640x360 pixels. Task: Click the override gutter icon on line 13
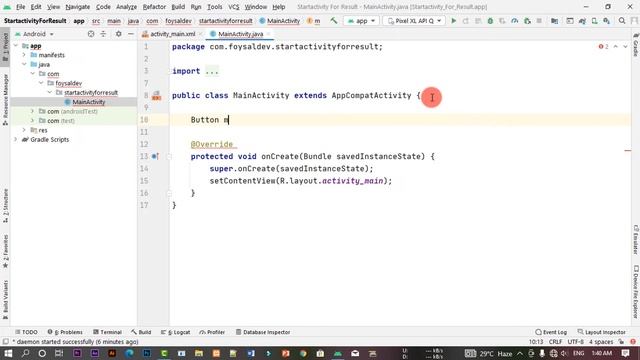click(155, 156)
